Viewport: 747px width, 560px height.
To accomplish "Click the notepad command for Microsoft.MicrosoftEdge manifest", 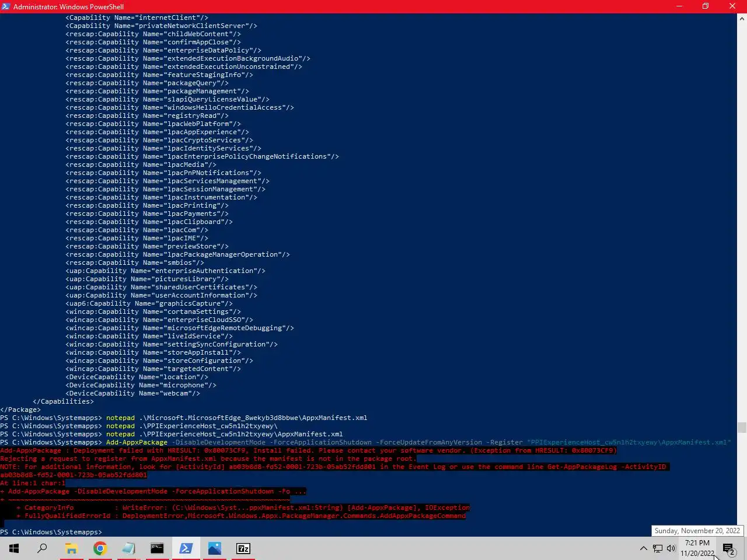I will [236, 418].
